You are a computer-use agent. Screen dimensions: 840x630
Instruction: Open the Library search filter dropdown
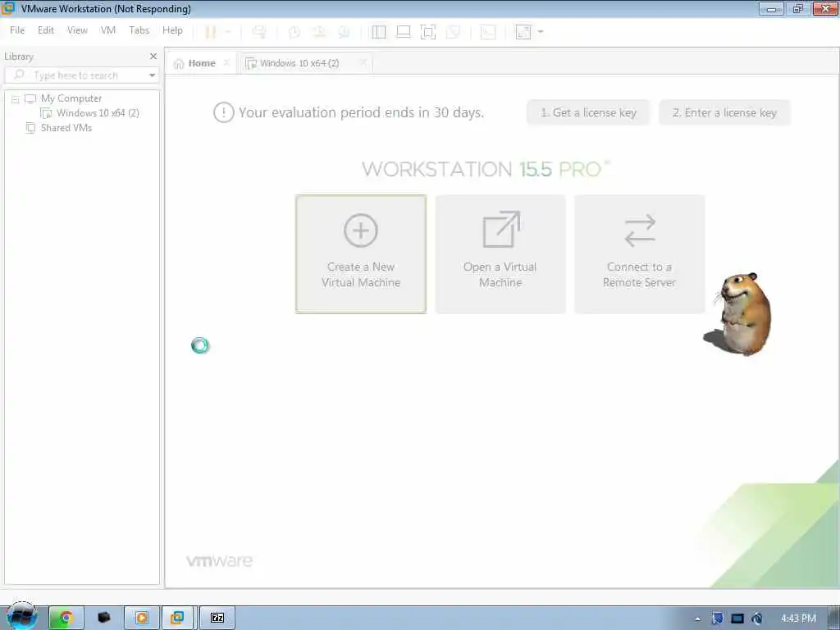[152, 75]
